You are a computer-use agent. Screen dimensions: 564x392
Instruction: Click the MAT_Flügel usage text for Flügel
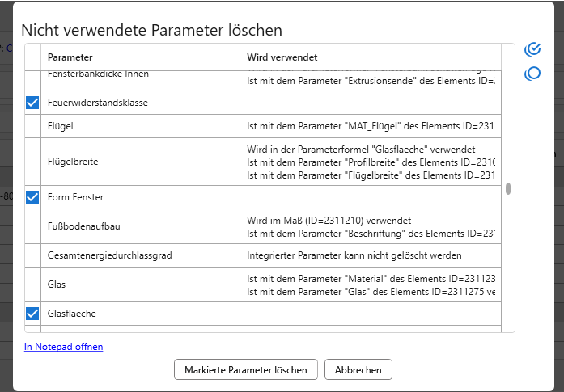coord(369,126)
